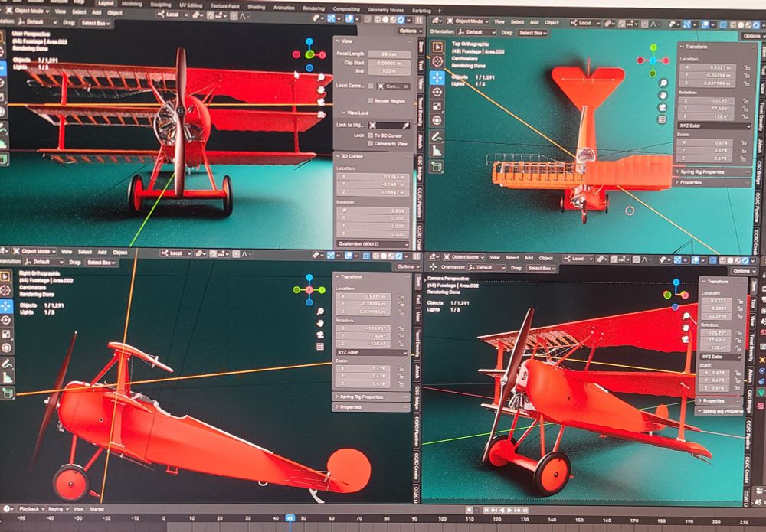Activate Transform tool in Top Orthographic viewport
766x532 pixels.
437,120
